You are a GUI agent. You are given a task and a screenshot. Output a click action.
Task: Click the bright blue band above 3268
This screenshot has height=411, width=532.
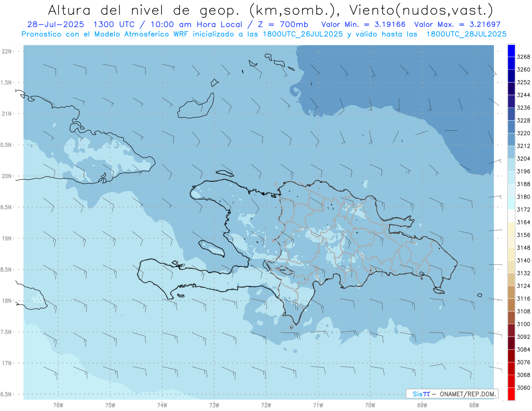511,51
